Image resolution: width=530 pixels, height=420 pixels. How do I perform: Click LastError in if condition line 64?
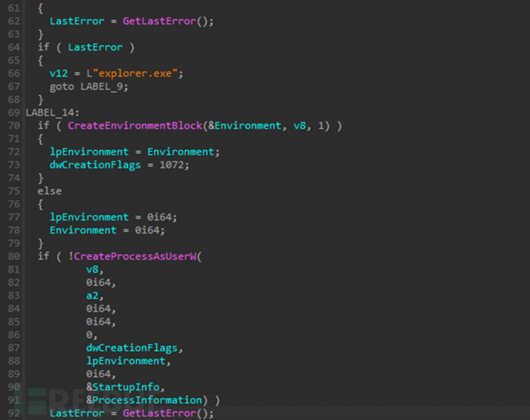(95, 47)
